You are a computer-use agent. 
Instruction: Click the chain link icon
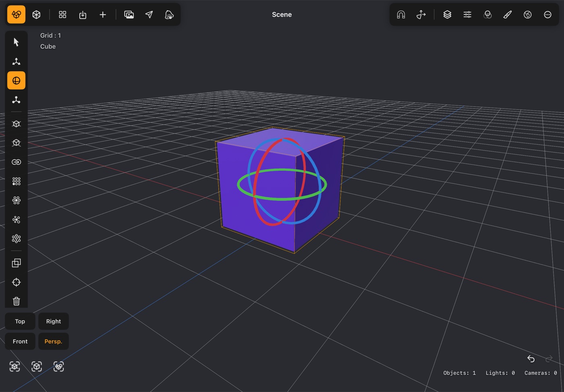[16, 162]
